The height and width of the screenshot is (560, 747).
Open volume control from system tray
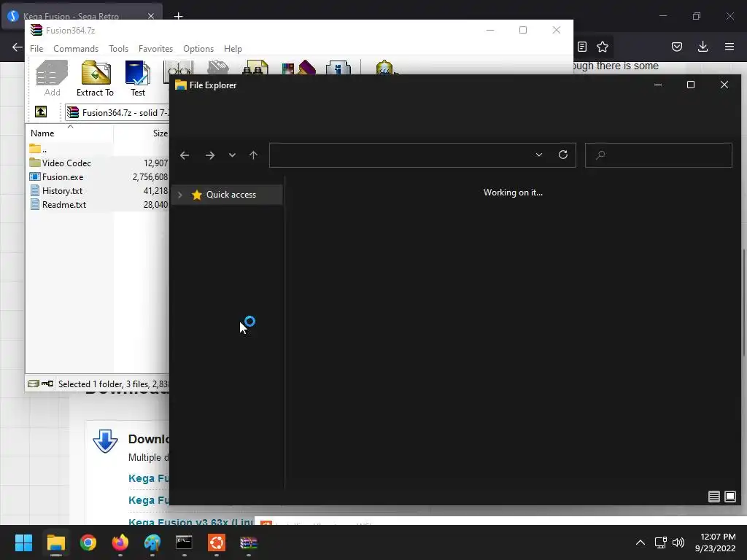point(678,542)
